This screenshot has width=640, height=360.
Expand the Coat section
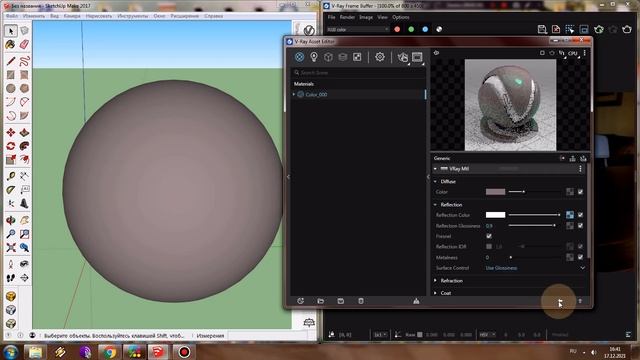click(435, 293)
